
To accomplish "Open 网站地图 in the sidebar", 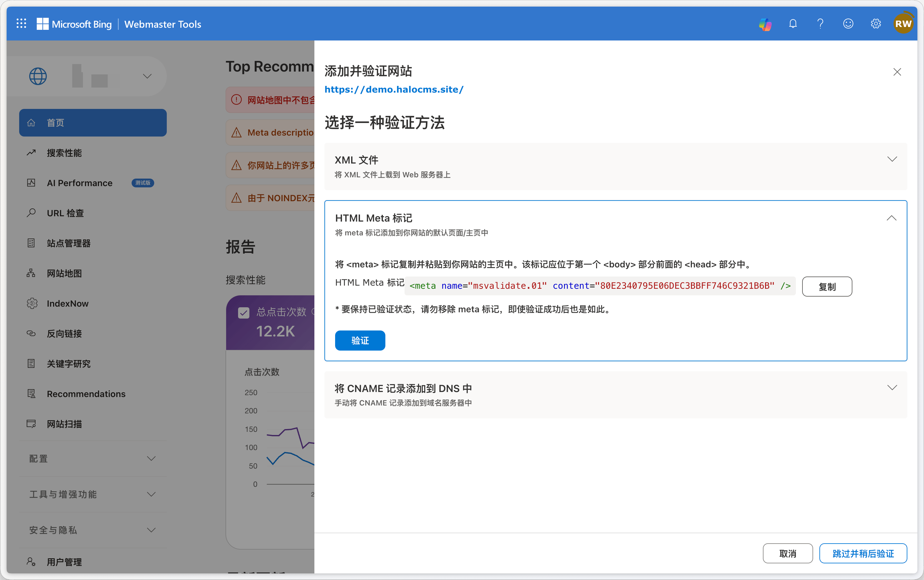I will click(93, 273).
